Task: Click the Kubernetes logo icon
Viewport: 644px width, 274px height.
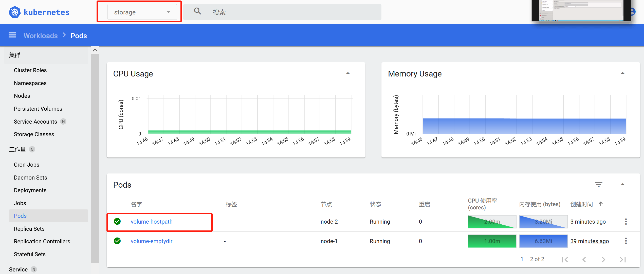Action: point(15,12)
